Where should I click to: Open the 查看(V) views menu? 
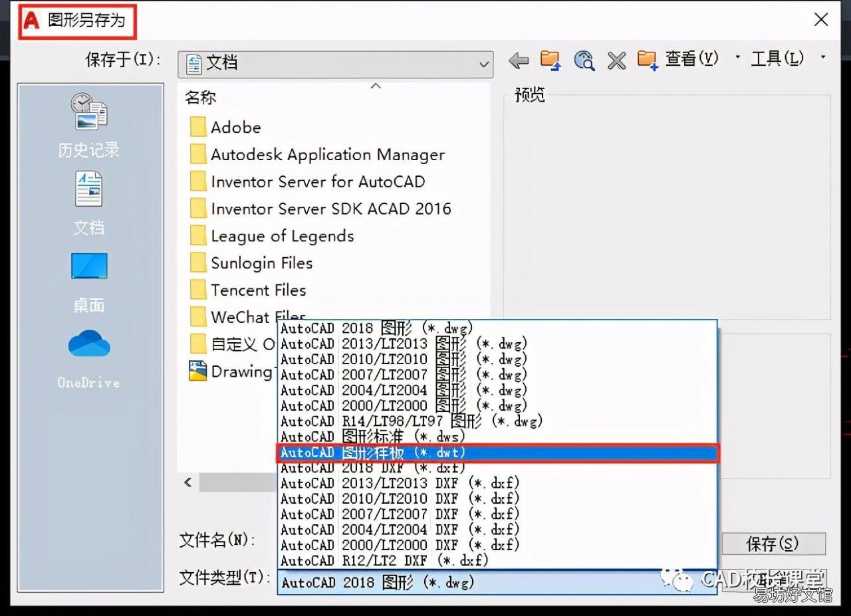pos(692,58)
